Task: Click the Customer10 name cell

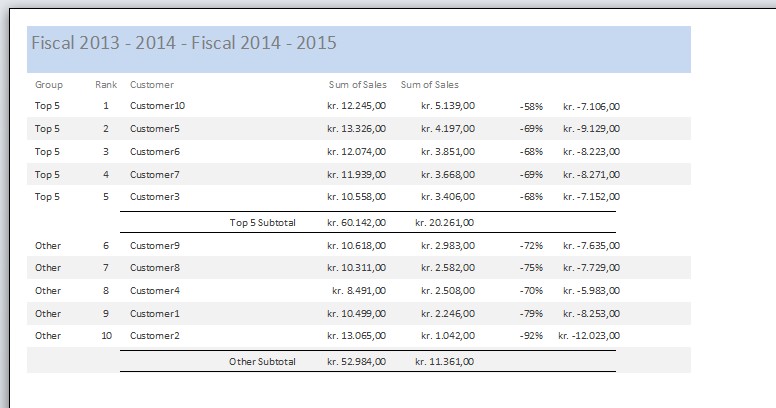Action: point(157,105)
